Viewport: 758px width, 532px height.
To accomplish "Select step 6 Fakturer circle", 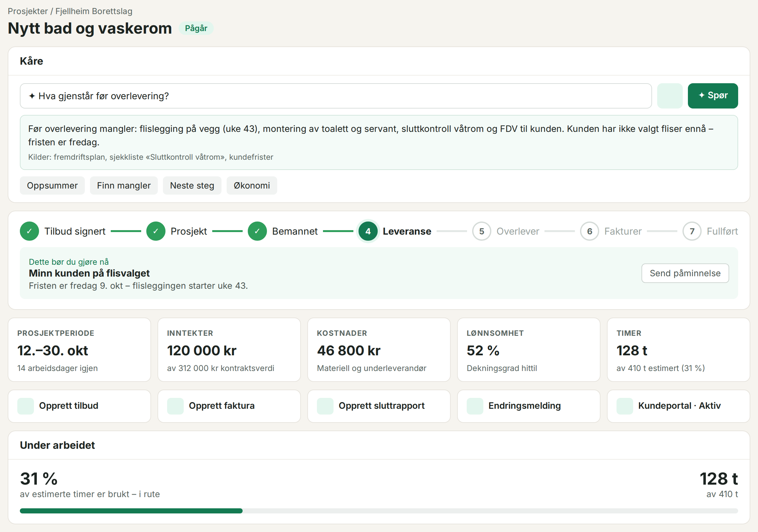I will [x=590, y=231].
